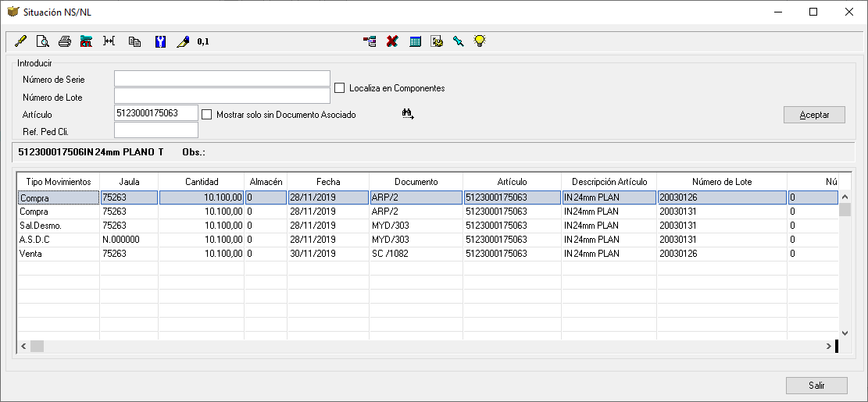This screenshot has width=868, height=402.
Task: Click the horizontal scrollbar left arrow
Action: (x=23, y=346)
